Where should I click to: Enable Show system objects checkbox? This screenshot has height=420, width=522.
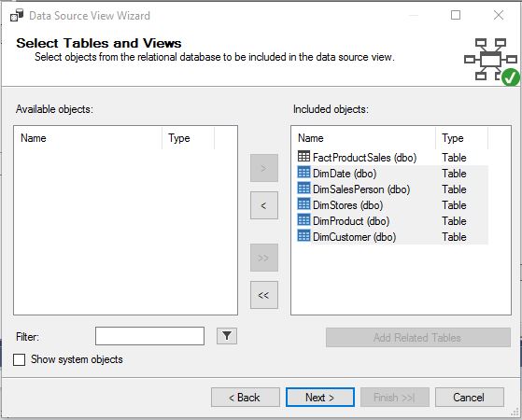pos(19,359)
